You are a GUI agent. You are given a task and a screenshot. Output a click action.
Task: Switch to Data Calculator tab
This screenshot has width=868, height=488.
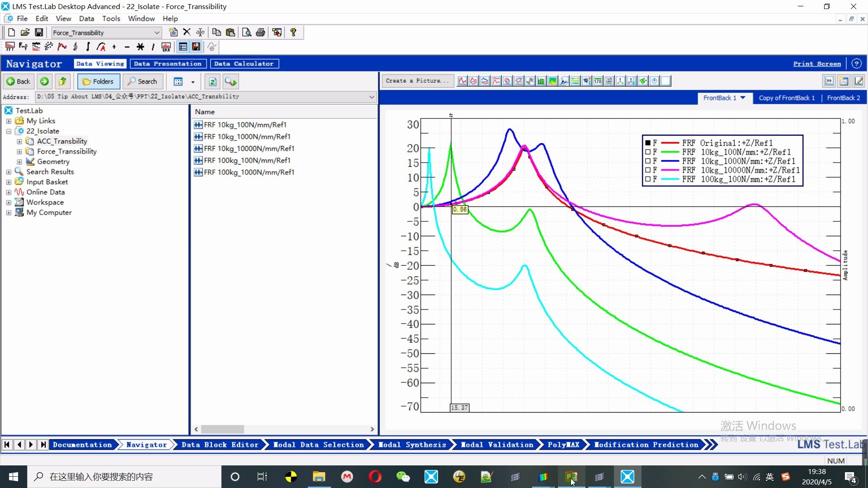click(x=244, y=64)
